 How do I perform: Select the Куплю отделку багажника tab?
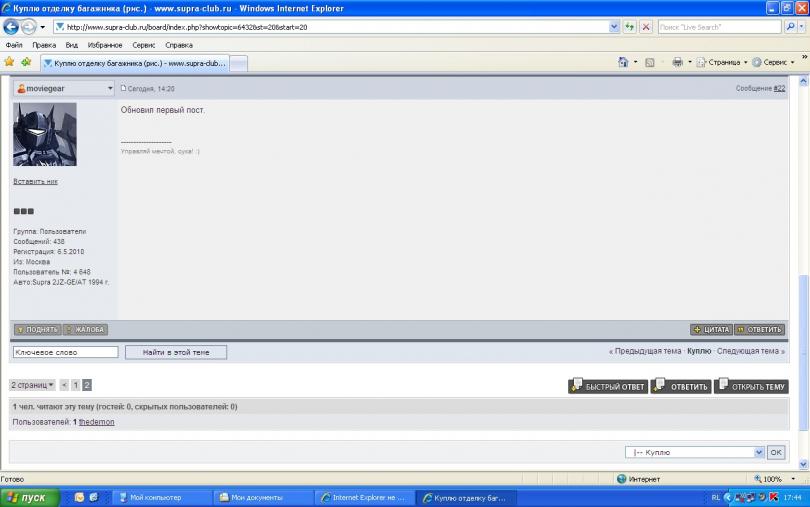coord(135,63)
